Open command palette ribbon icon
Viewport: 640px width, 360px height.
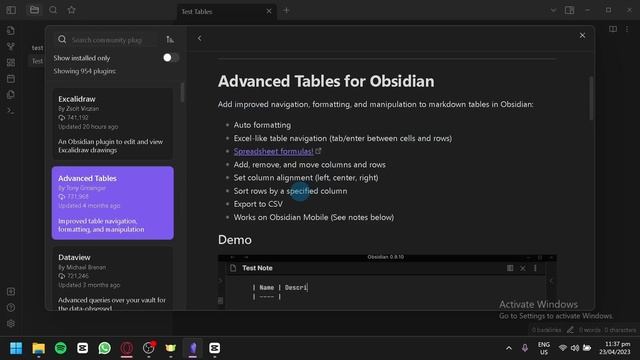tap(11, 111)
